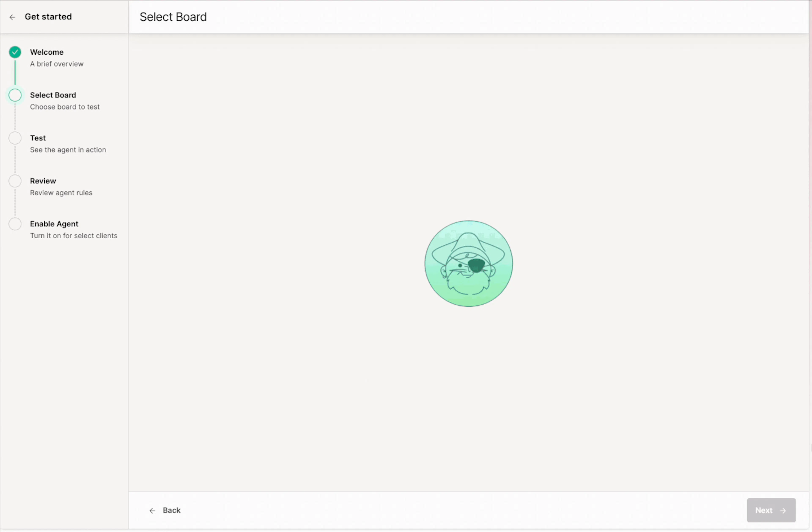812x532 pixels.
Task: Click 'See the agent in action' subtitle
Action: coord(68,150)
